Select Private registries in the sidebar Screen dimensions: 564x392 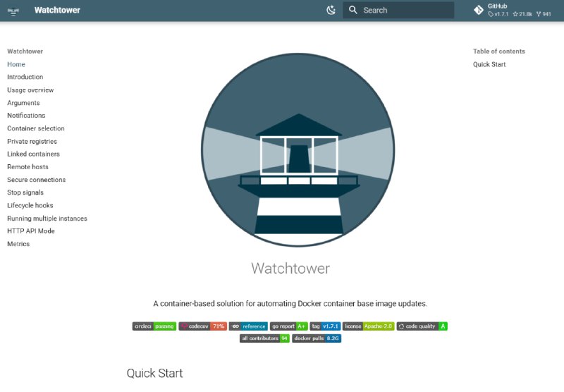[x=32, y=141]
